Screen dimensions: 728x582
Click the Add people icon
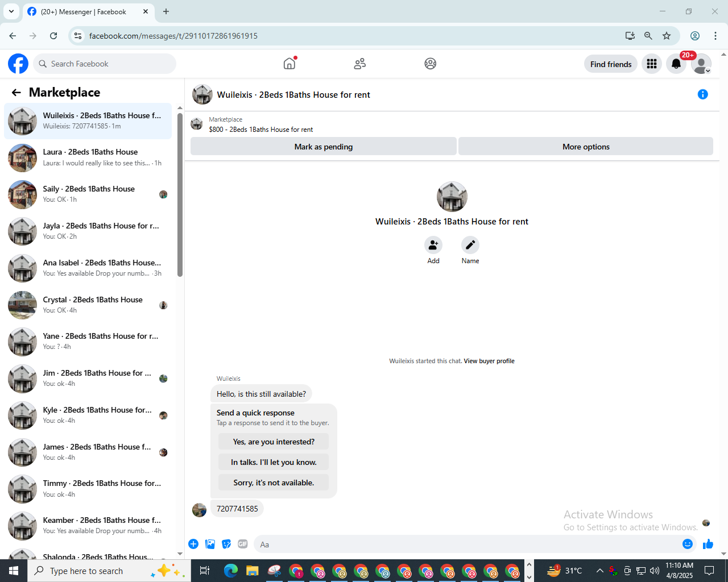click(433, 245)
